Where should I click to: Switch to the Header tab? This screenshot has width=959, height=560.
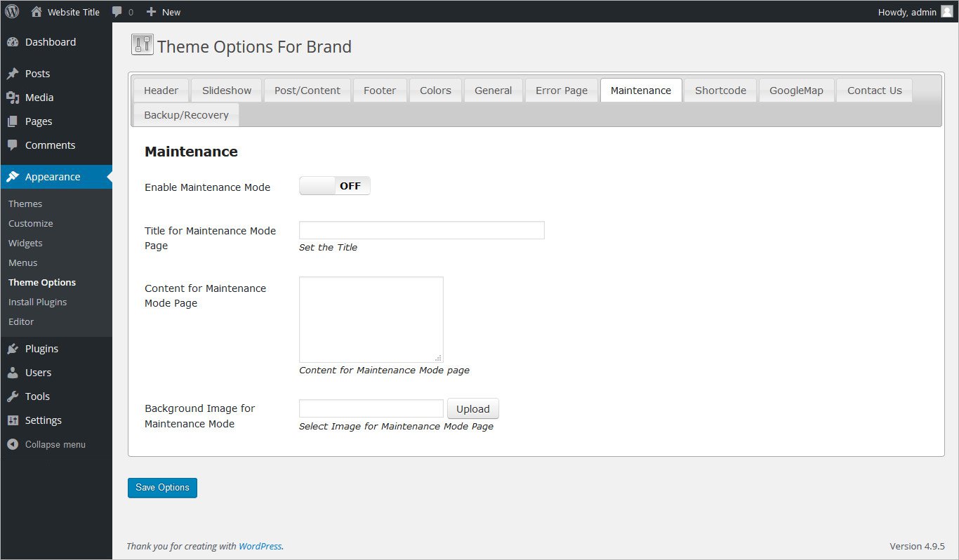click(x=161, y=90)
